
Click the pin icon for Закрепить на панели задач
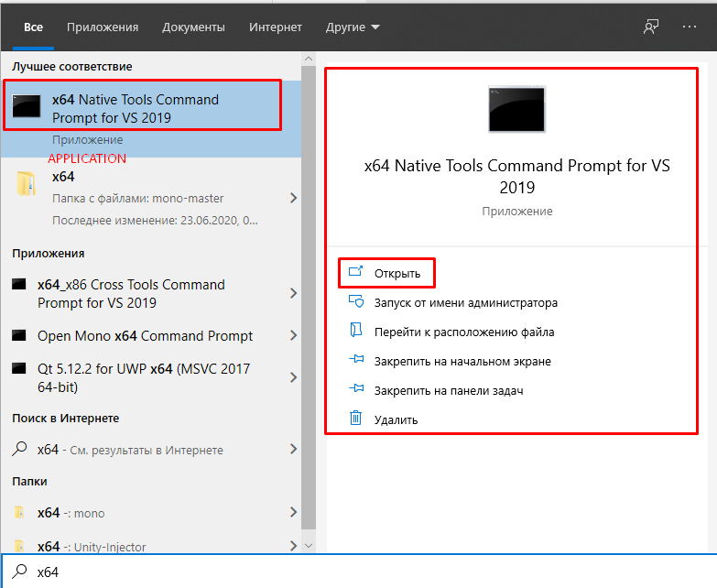point(356,388)
